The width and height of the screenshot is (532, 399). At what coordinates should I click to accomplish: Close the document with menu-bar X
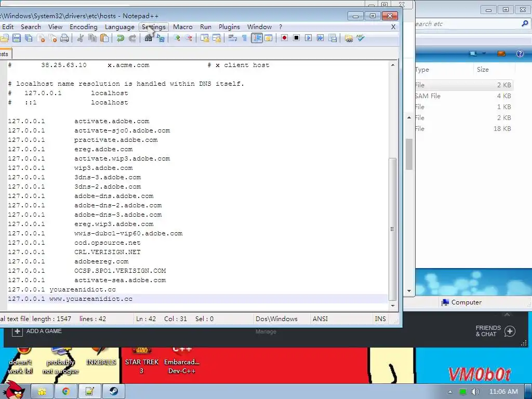click(393, 27)
